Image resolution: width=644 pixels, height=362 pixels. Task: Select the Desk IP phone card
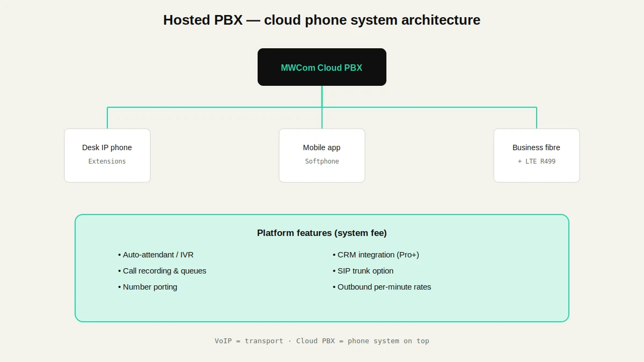click(107, 156)
